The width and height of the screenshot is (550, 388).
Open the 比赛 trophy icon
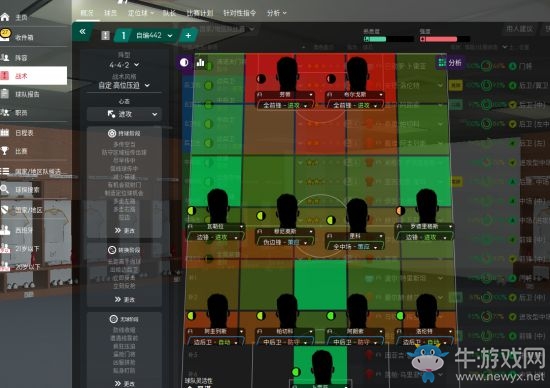pos(5,150)
